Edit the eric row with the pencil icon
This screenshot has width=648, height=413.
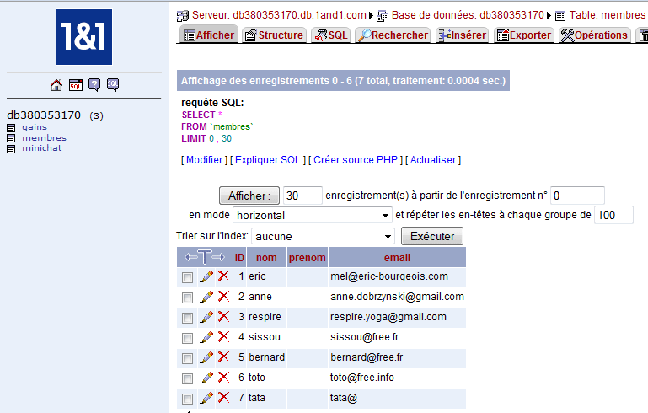point(206,276)
